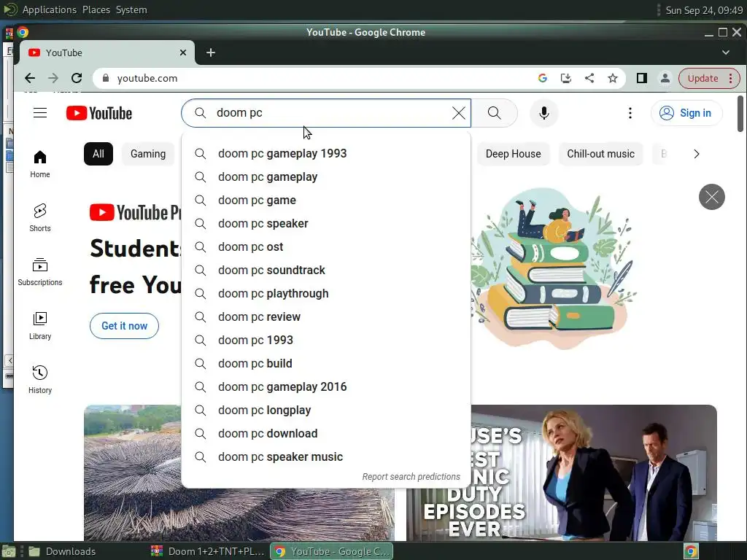Screen dimensions: 747x560
Task: Choose suggestion doom pc longplay
Action: pos(326,410)
